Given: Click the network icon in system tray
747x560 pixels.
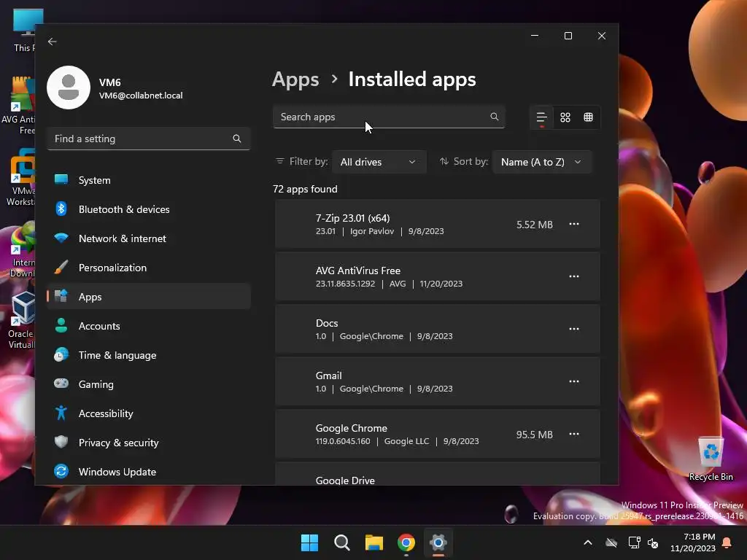Looking at the screenshot, I should pos(634,542).
